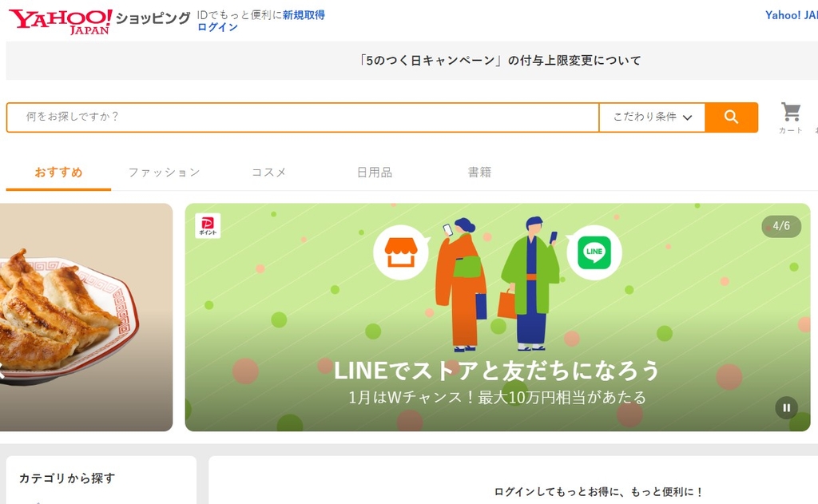
Task: Go to the 日用品 tab
Action: [374, 173]
